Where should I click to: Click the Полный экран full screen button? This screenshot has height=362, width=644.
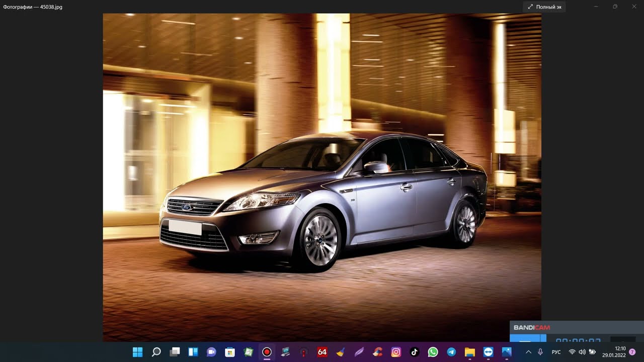(x=544, y=7)
